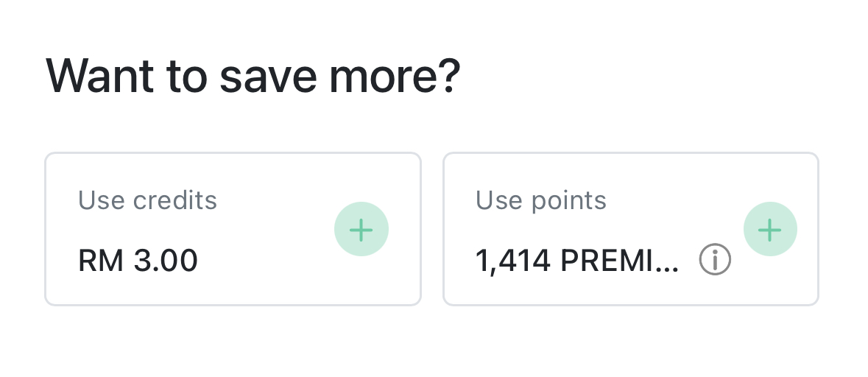Click the "Want to save more?" heading
This screenshot has height=377, width=868.
[x=253, y=74]
